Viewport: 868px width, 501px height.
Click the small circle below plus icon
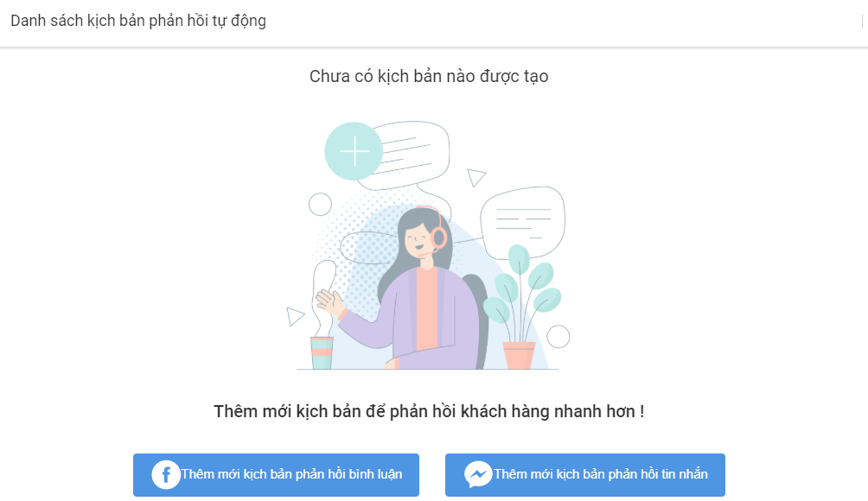coord(320,204)
